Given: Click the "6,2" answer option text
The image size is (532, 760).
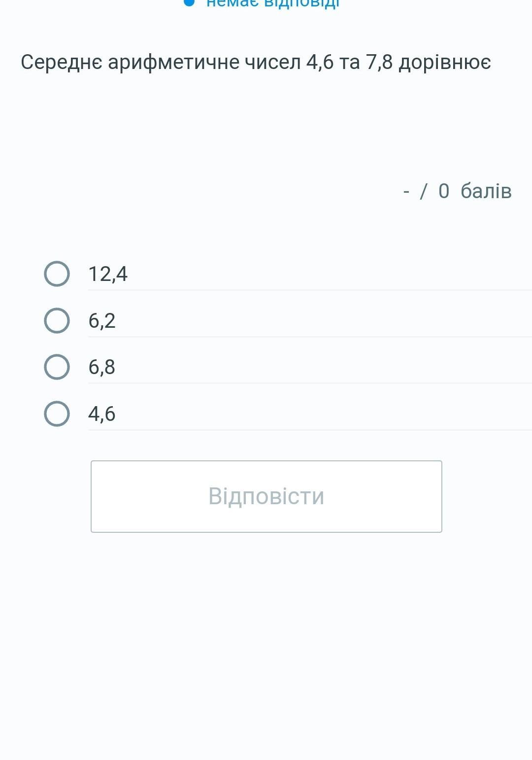Looking at the screenshot, I should [102, 321].
